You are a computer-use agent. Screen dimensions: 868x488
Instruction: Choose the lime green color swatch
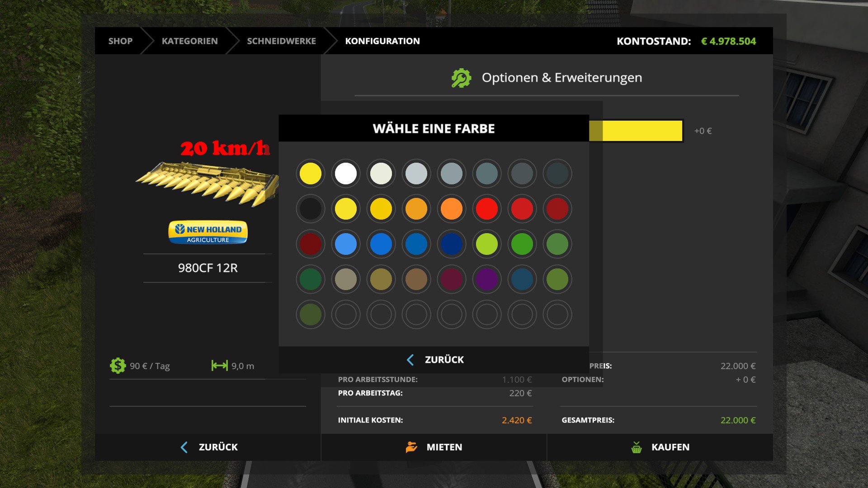[x=487, y=244]
